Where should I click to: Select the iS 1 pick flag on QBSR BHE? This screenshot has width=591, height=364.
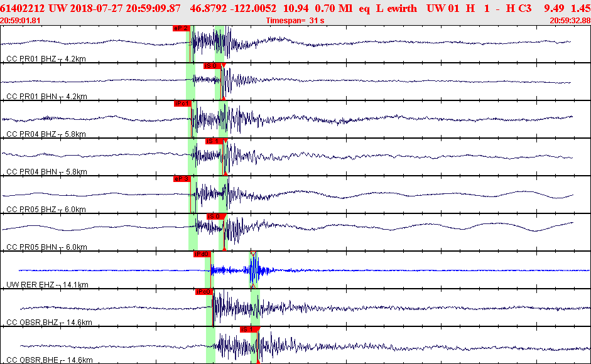249,329
